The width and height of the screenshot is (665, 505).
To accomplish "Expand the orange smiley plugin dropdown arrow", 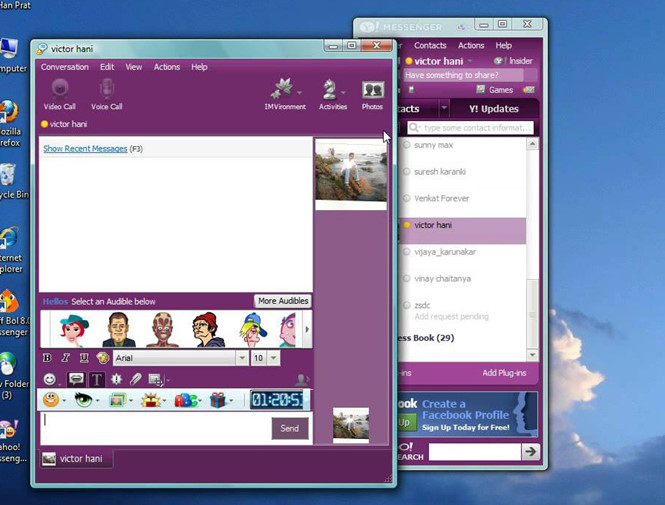I will (64, 400).
